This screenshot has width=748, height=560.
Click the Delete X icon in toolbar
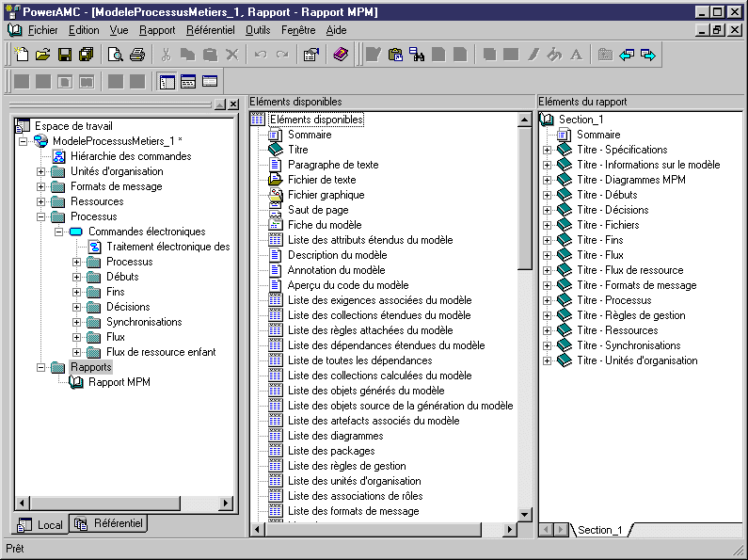231,55
